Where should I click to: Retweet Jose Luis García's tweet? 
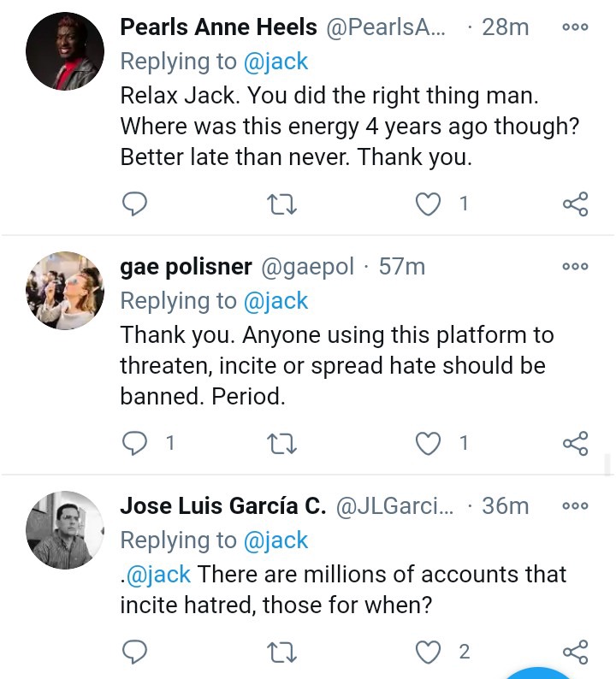tap(281, 652)
